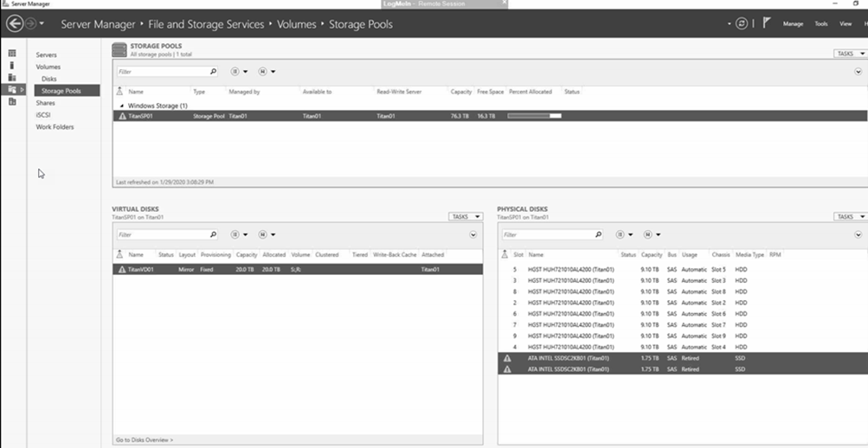Select the HGST disk in Slot 9
Viewport: 868px width, 448px height.
[683, 336]
